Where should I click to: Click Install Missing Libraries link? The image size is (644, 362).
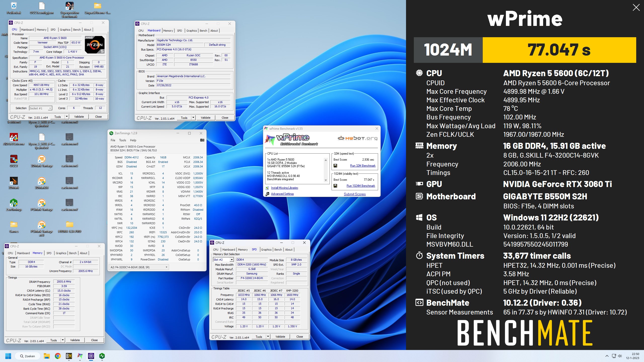pos(285,188)
